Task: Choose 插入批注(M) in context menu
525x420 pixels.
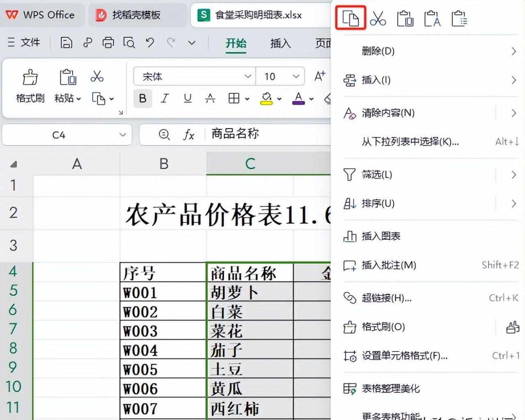Action: (430, 266)
